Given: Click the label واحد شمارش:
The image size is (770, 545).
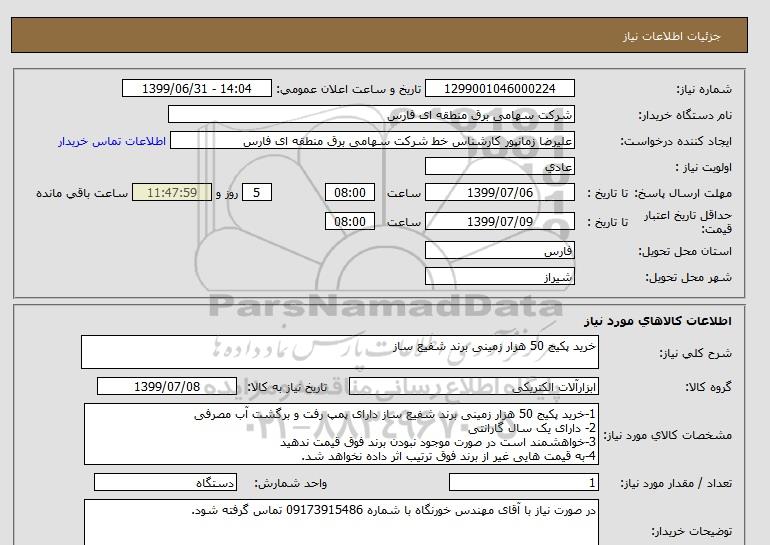Looking at the screenshot, I should [290, 484].
